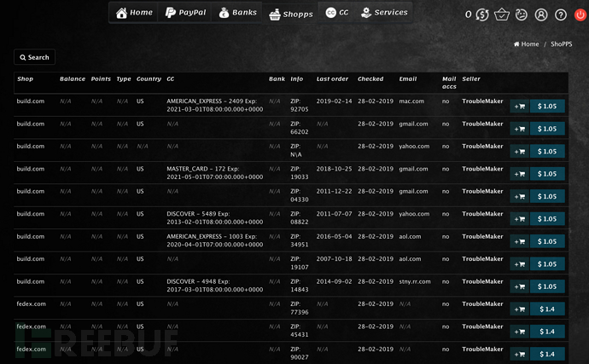Open the Home tab in top navigation
Image resolution: width=589 pixels, height=364 pixels.
coord(134,13)
